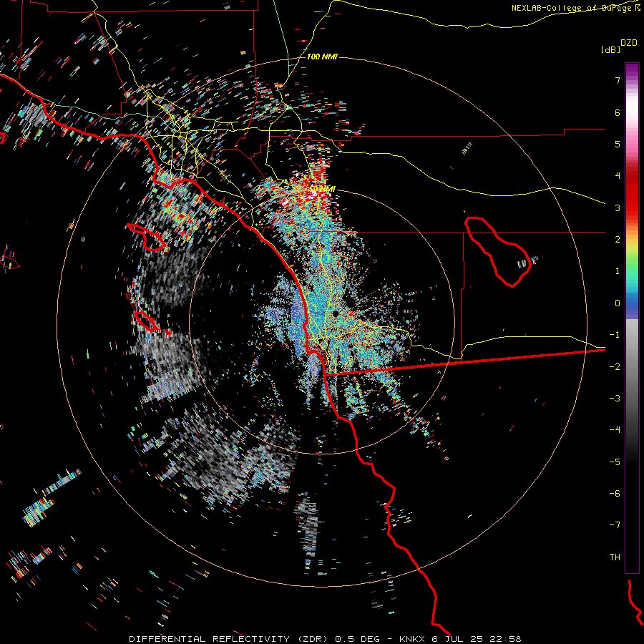Image resolution: width=644 pixels, height=644 pixels.
Task: Click the 6 value on the color scale
Action: click(618, 112)
